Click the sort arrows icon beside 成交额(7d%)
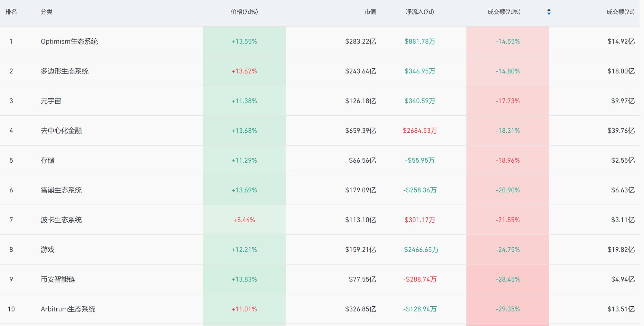Screen dimensions: 644x326 click(x=549, y=12)
